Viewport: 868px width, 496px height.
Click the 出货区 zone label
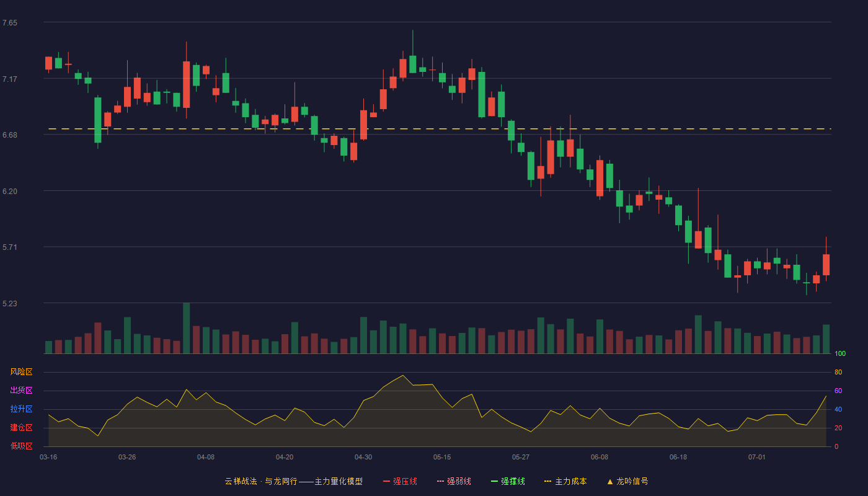coord(21,391)
